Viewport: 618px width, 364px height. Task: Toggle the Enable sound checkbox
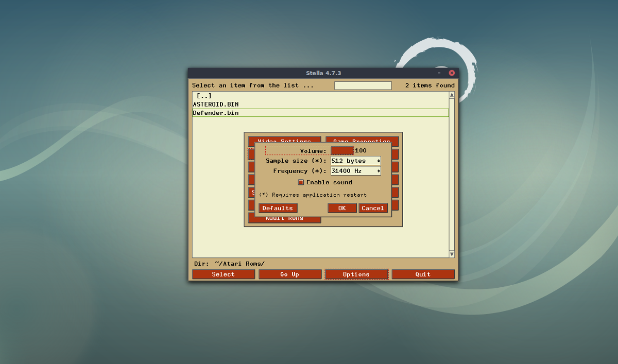[301, 182]
